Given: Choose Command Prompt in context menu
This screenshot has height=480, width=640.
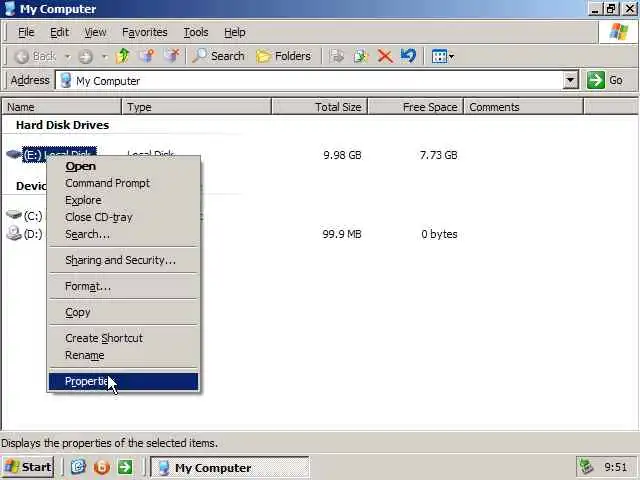Looking at the screenshot, I should click(123, 183).
